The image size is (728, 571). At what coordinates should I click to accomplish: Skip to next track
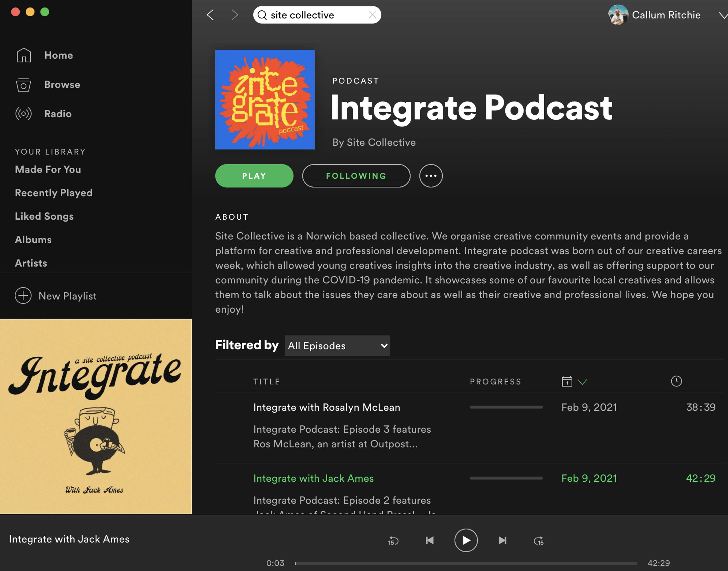[502, 540]
